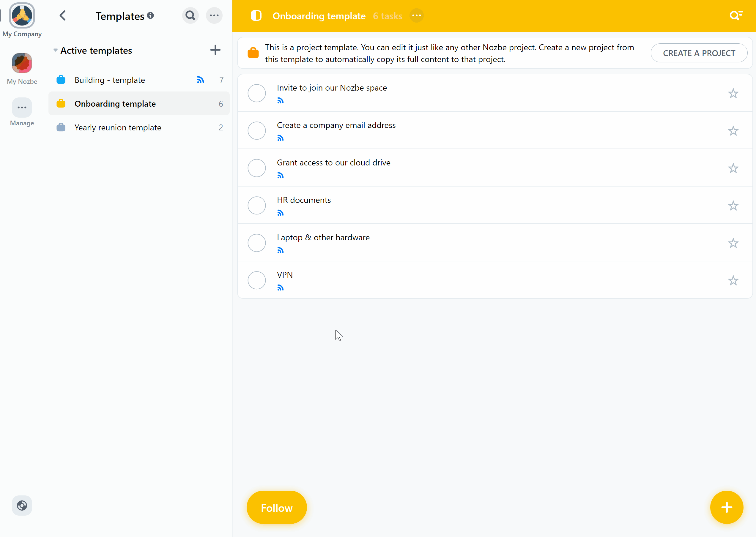The image size is (756, 537).
Task: Toggle the checkbox for Grant access to our cloud drive
Action: 257,168
